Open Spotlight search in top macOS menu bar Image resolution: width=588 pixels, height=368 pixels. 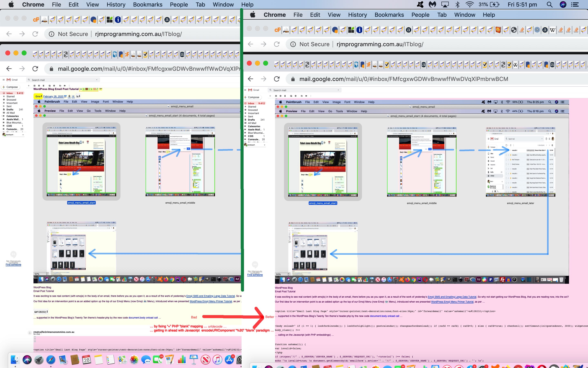549,5
